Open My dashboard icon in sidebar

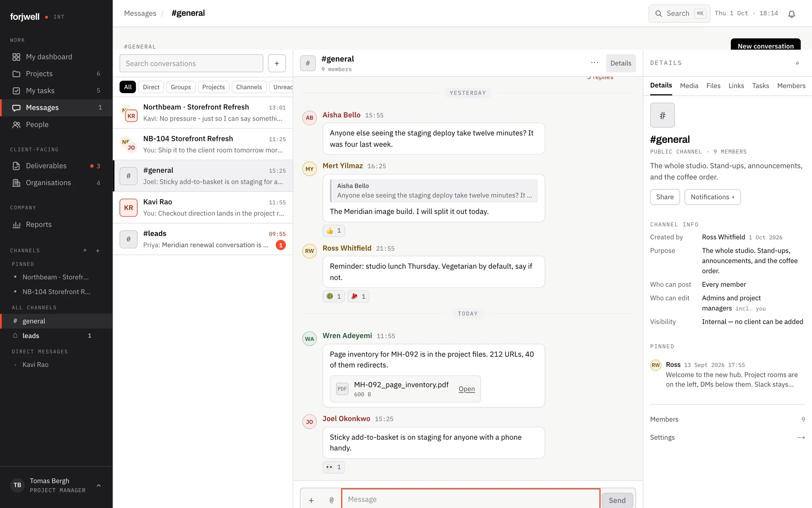click(x=16, y=57)
